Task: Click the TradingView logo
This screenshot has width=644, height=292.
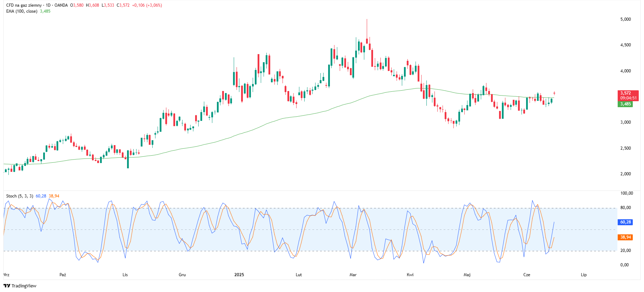Action: (20, 286)
